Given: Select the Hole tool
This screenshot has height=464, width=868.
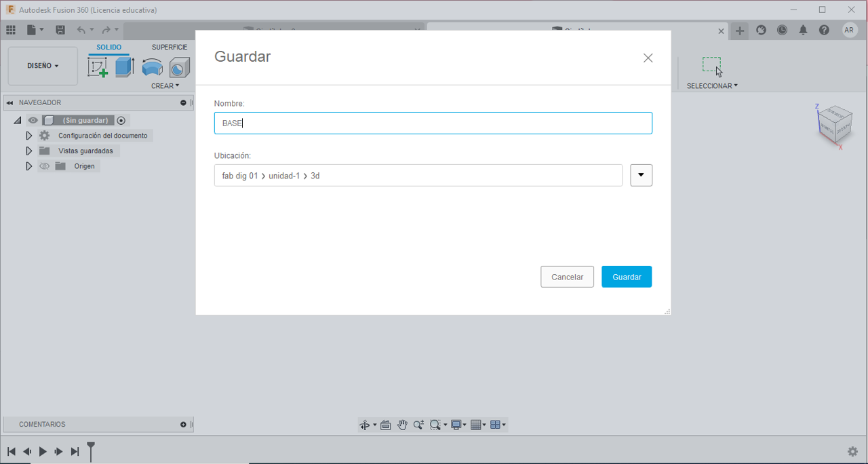Looking at the screenshot, I should [179, 67].
